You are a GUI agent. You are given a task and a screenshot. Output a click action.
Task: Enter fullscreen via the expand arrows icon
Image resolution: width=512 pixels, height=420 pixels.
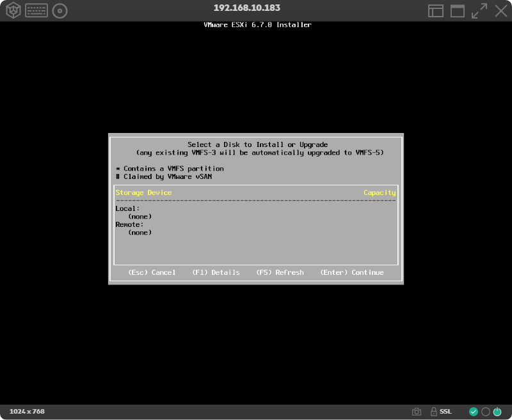pos(479,10)
